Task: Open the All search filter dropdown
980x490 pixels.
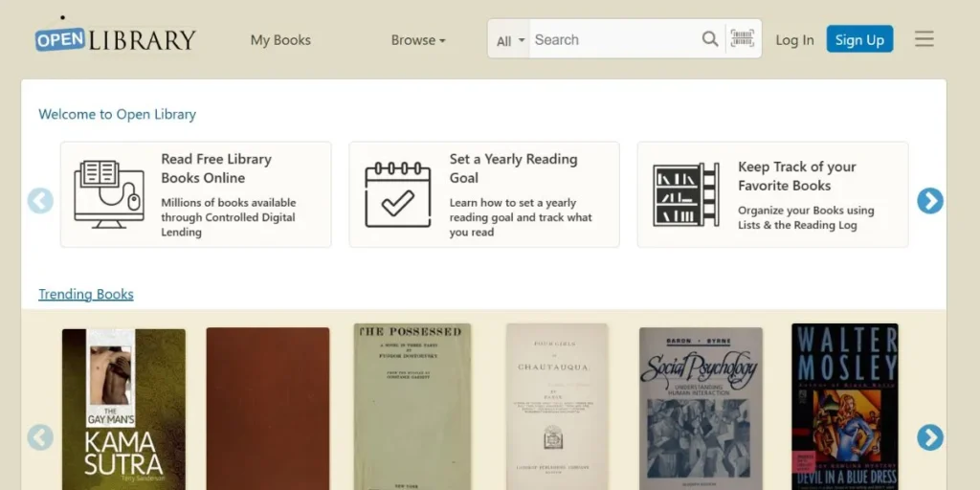Action: pyautogui.click(x=511, y=41)
